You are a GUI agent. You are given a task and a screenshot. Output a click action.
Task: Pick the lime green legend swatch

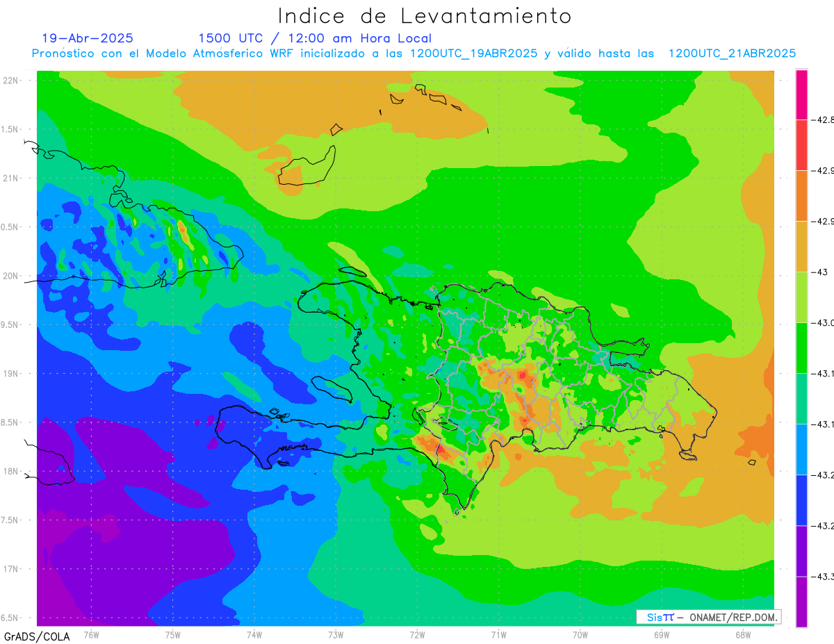[x=801, y=297]
